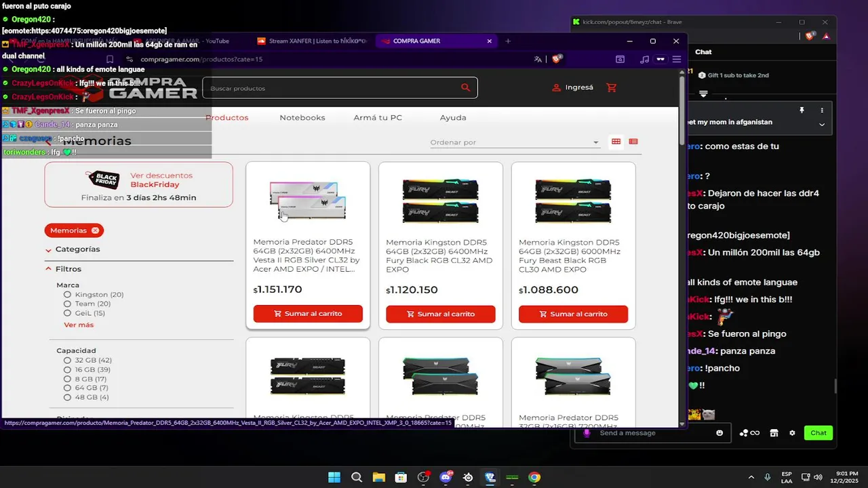Open Kingston 6000MHz Fury Beast product image
The width and height of the screenshot is (868, 488).
(573, 200)
